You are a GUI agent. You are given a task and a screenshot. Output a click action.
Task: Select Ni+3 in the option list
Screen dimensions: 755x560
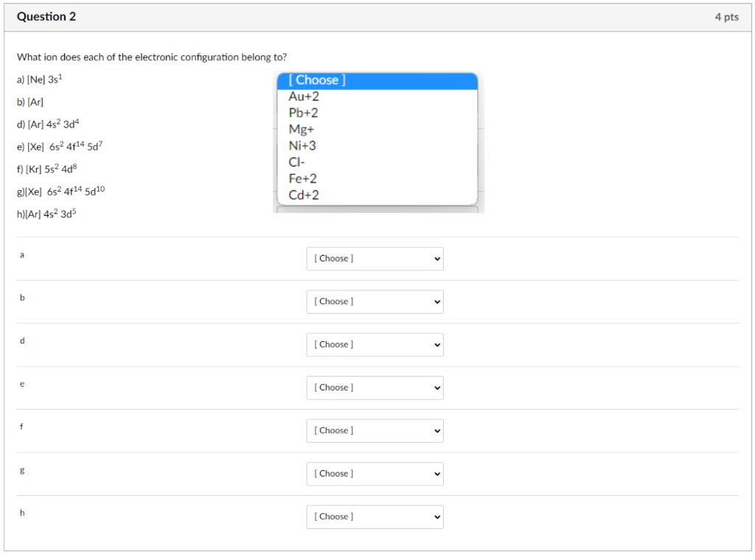(x=377, y=146)
